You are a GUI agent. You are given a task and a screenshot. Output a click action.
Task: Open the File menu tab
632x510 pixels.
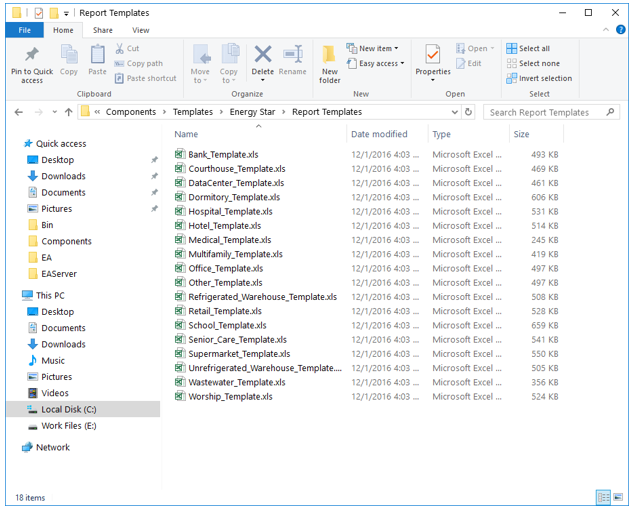(24, 30)
